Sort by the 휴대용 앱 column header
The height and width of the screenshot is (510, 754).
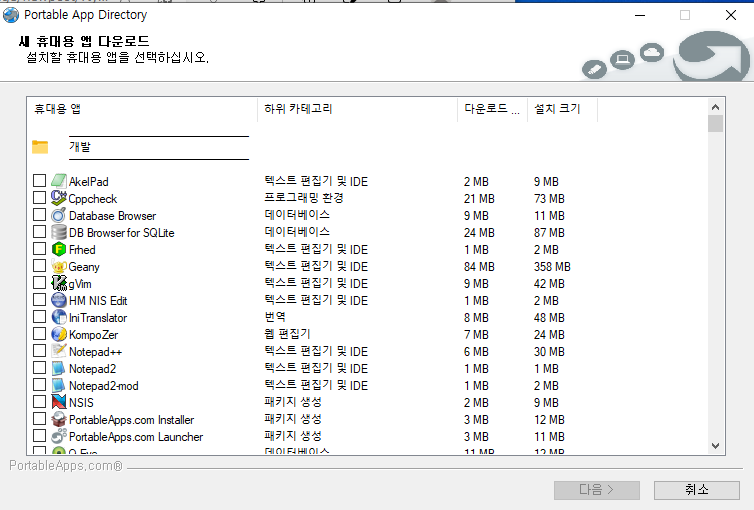pyautogui.click(x=142, y=110)
